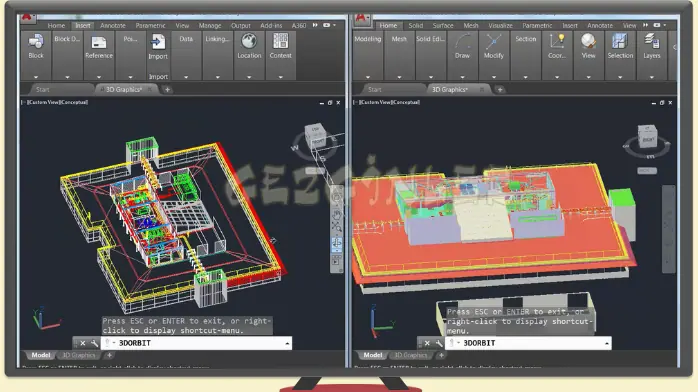Show more ribbon tabs arrow in left window
The width and height of the screenshot is (698, 392).
coord(315,25)
